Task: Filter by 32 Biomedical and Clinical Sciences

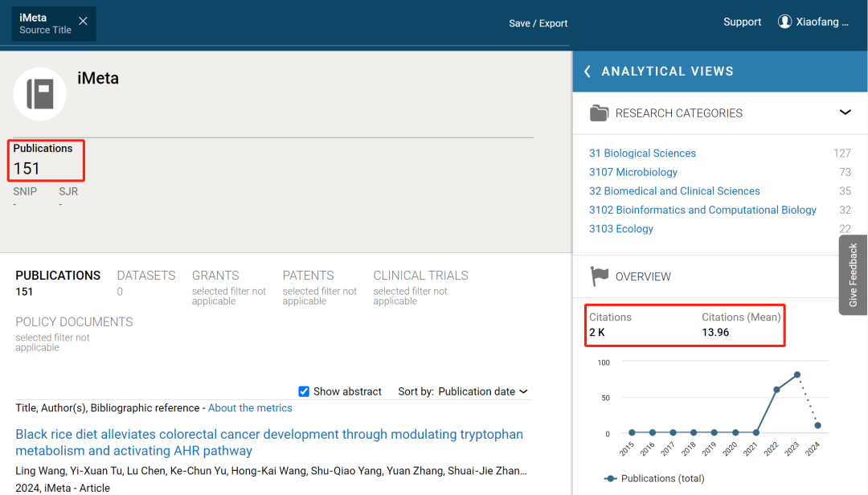Action: point(674,191)
